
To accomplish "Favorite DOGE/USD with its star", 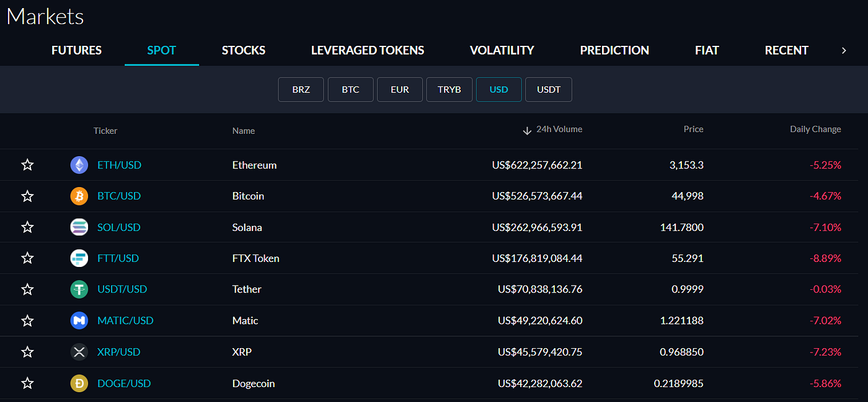I will click(27, 383).
